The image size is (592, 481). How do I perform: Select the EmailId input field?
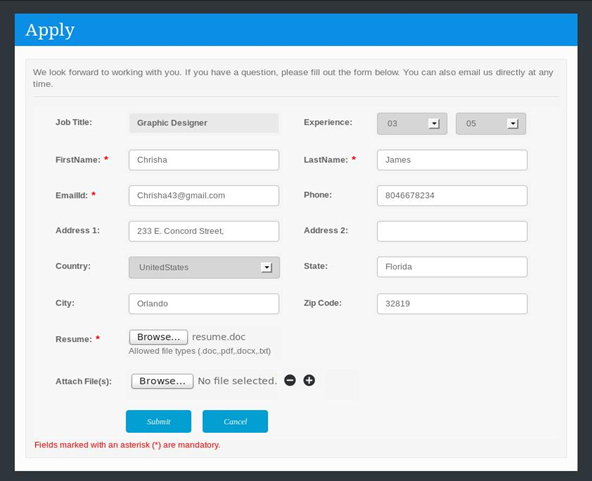(x=204, y=195)
